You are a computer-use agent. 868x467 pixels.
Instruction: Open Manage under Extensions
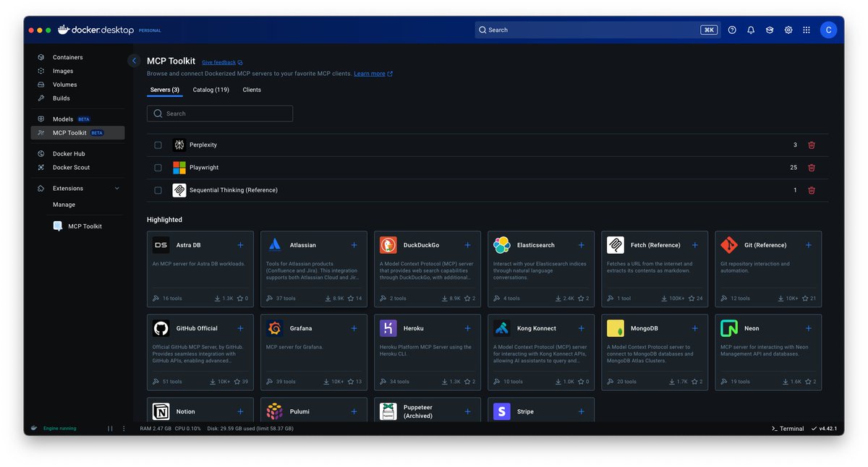point(64,205)
